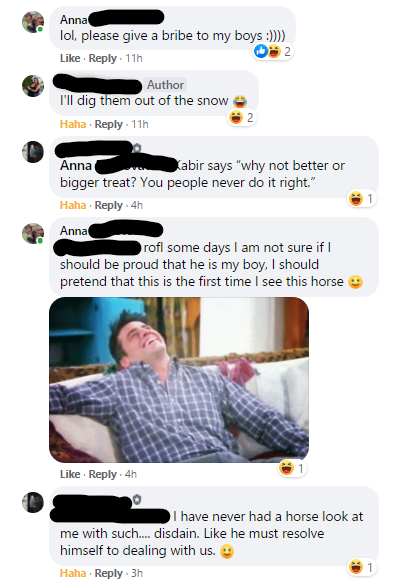Click the shield badge on disdain comment
408x585 pixels.
point(137,499)
